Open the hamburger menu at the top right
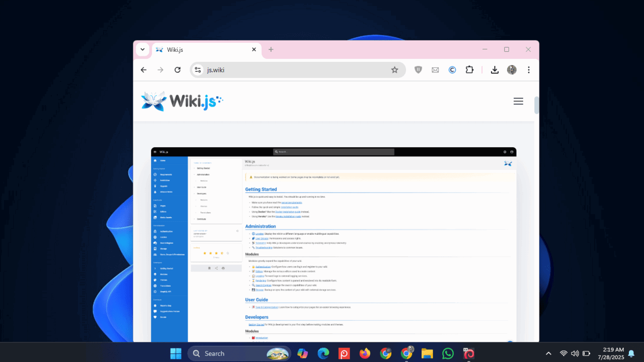644x362 pixels. point(518,101)
